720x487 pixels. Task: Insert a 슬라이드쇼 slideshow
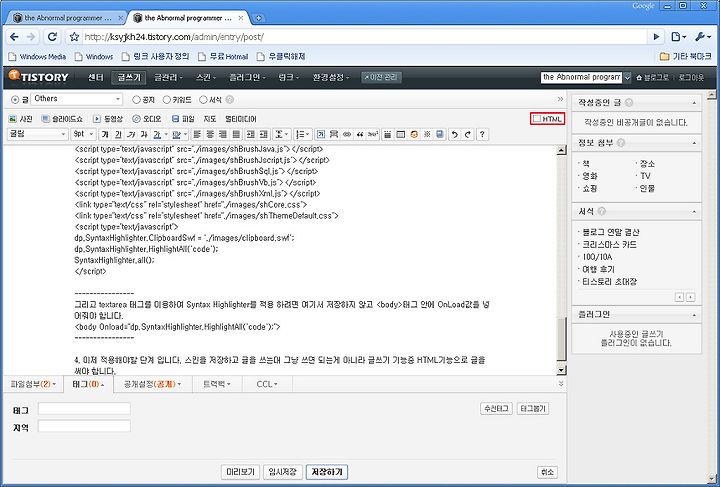62,119
